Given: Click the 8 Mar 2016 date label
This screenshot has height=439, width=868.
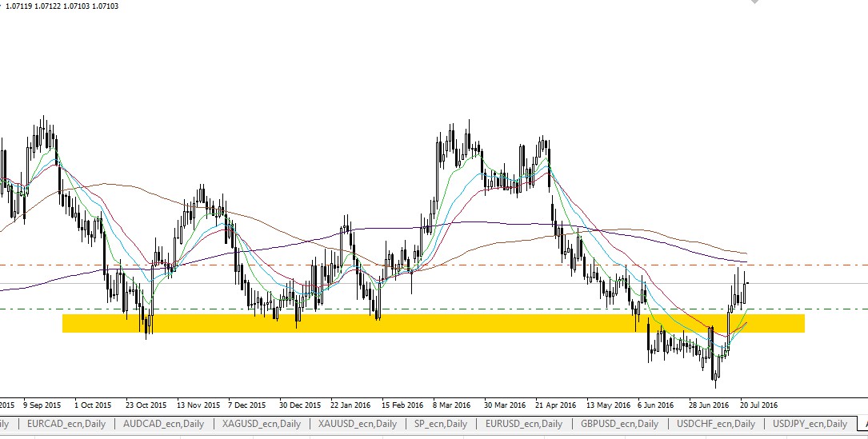Looking at the screenshot, I should 452,405.
